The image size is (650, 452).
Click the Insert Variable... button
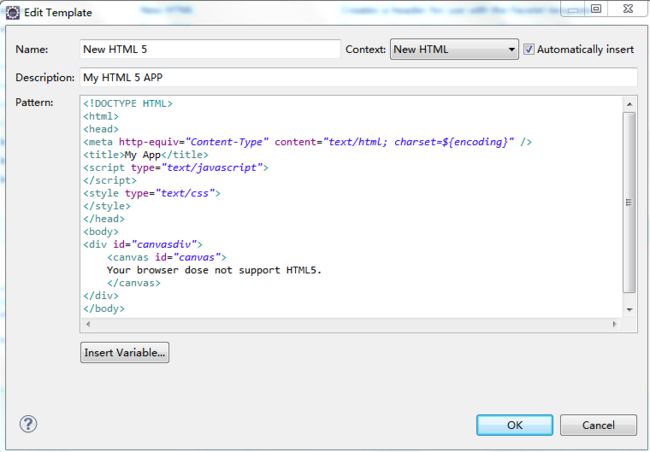click(125, 352)
